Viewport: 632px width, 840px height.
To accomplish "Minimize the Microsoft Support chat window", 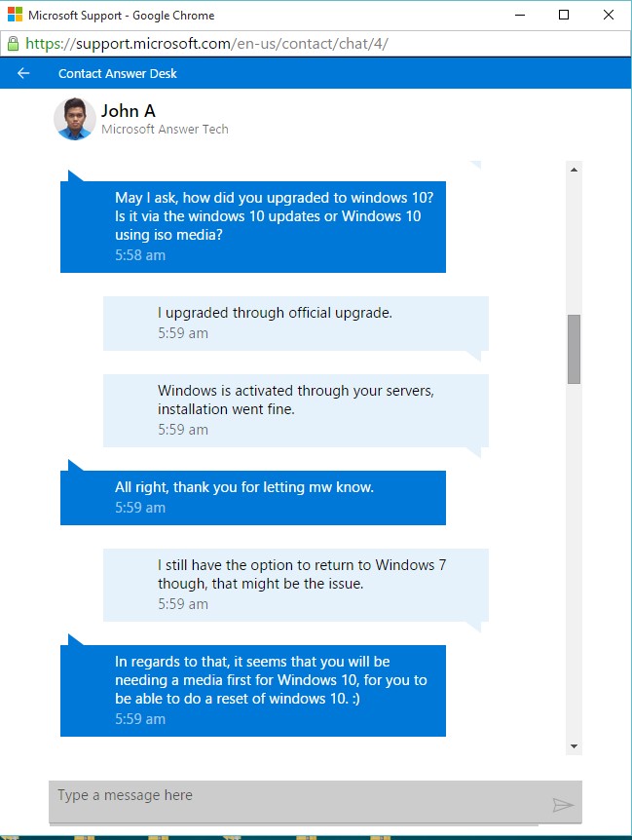I will click(516, 16).
